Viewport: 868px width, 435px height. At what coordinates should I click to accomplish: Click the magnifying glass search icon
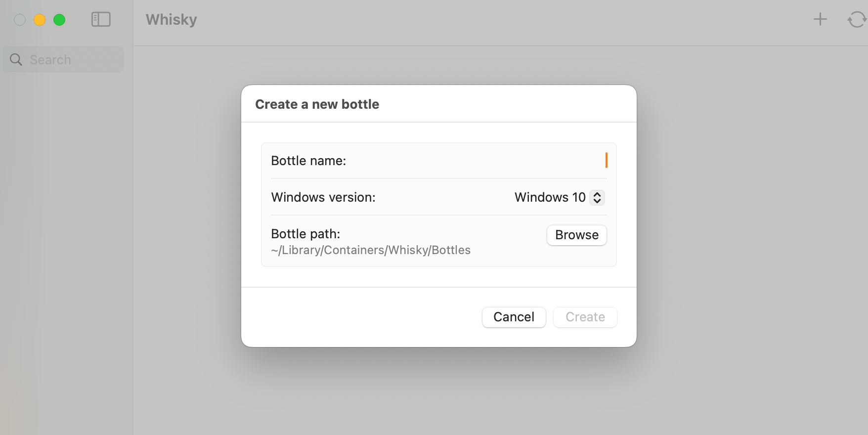[16, 60]
